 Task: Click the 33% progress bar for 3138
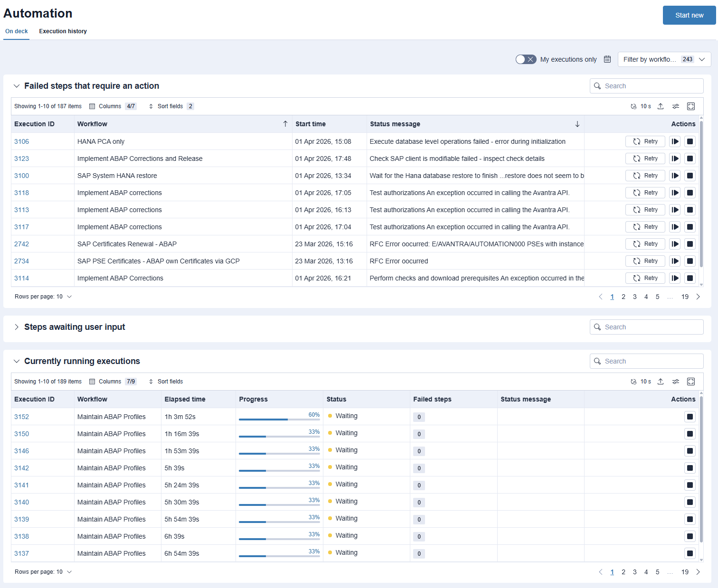[279, 539]
